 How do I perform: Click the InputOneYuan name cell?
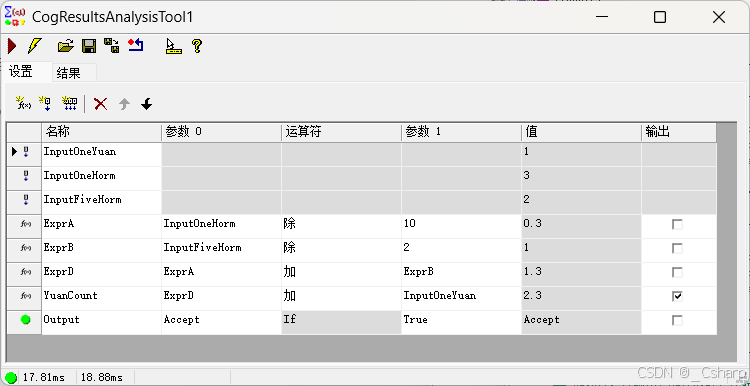click(101, 154)
